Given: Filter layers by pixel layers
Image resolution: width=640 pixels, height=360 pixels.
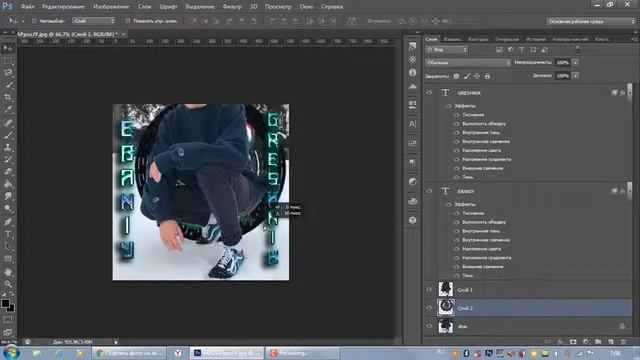Looking at the screenshot, I should click(x=499, y=50).
